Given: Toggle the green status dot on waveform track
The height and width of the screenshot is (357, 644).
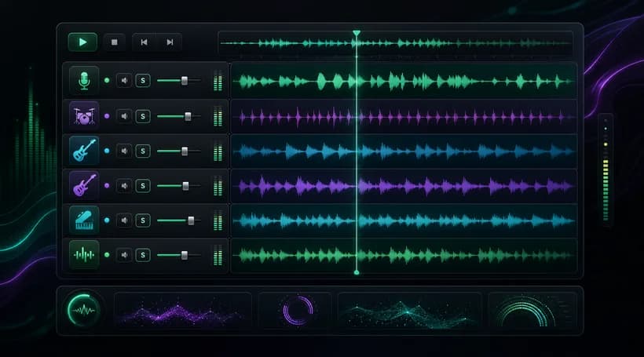Looking at the screenshot, I should tap(107, 255).
